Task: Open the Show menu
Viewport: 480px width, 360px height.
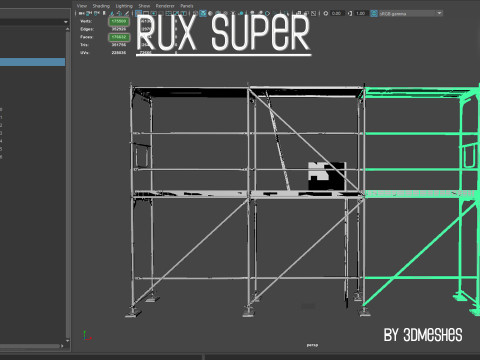Action: [144, 6]
